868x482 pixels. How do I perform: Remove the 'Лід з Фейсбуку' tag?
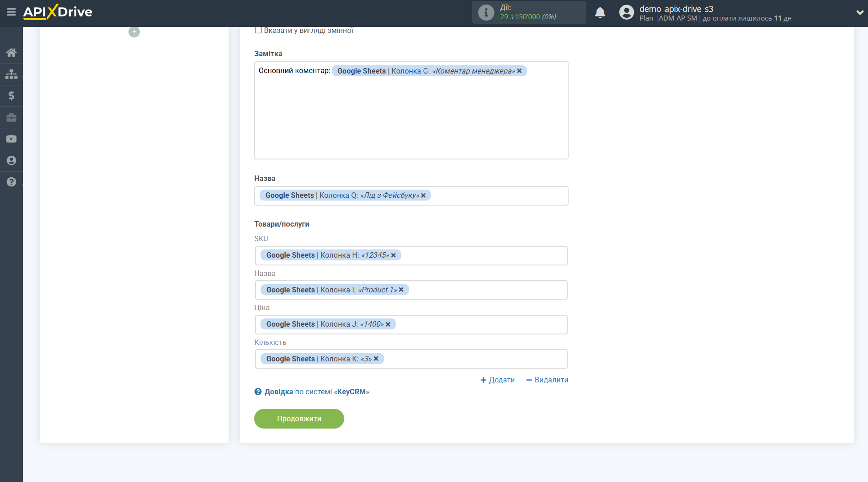coord(423,196)
